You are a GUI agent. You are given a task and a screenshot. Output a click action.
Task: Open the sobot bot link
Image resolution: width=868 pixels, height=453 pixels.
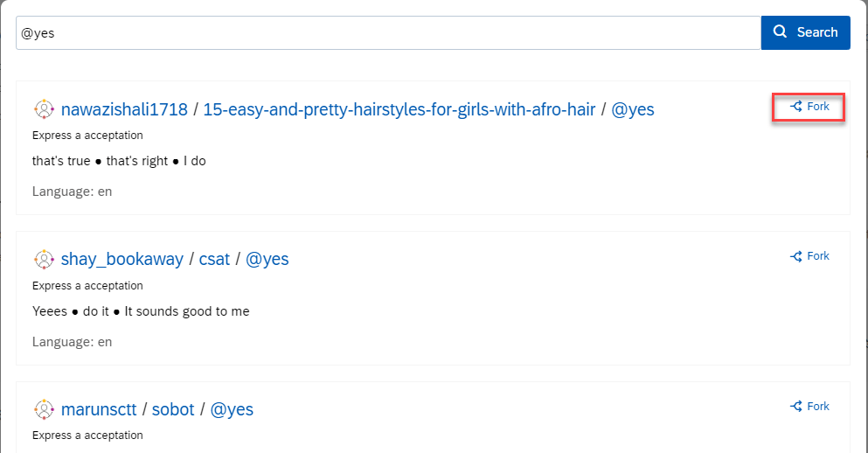click(x=173, y=408)
